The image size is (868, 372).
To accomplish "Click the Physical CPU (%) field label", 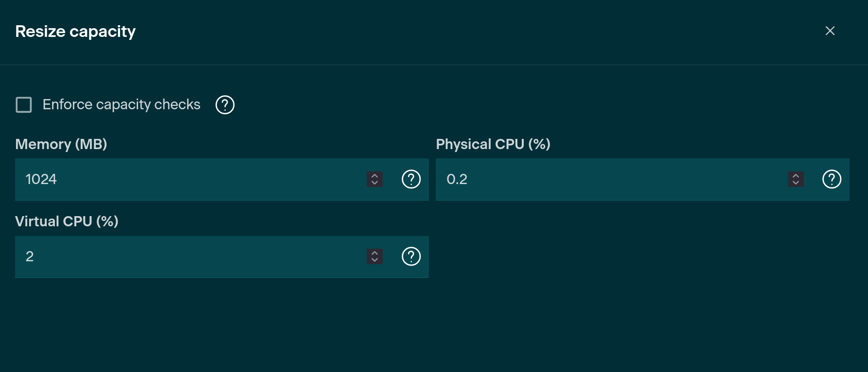I will point(493,144).
